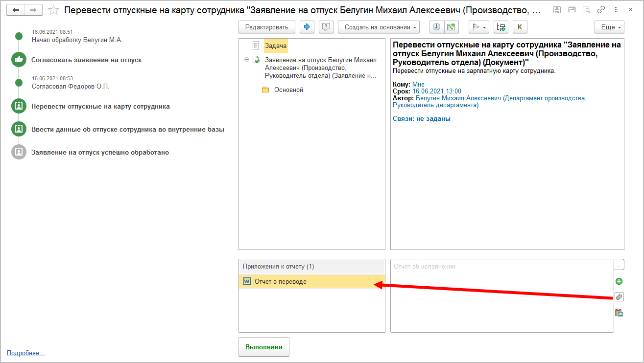Click the diskette save icon in the title bar
The height and width of the screenshot is (363, 644).
[557, 10]
